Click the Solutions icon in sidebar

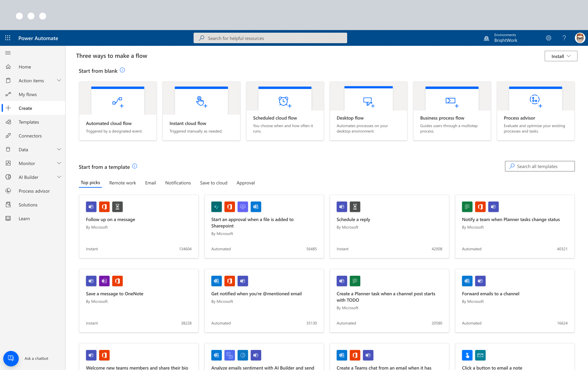(x=8, y=205)
